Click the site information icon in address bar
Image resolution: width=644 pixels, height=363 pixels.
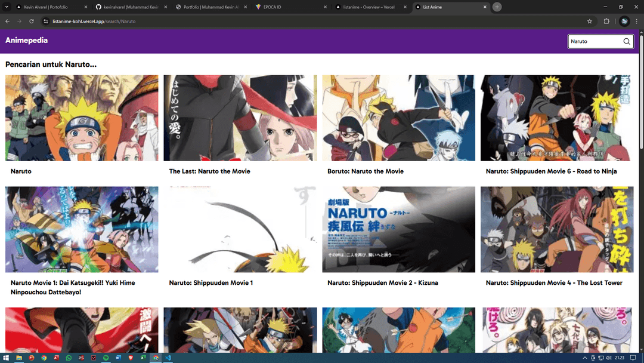click(45, 21)
